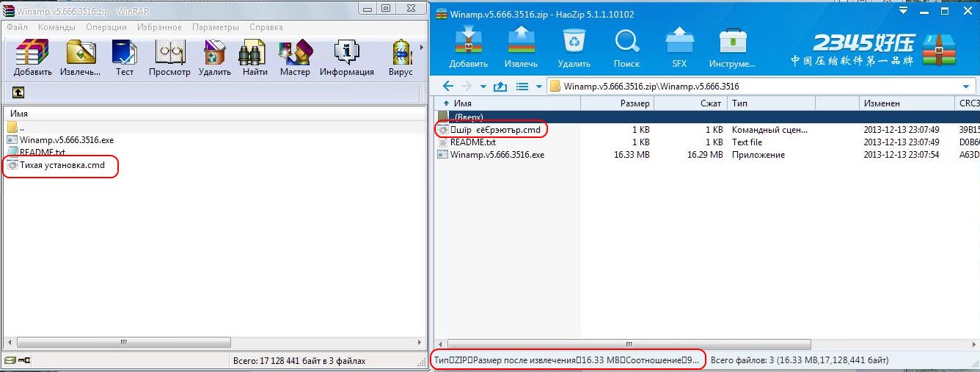The height and width of the screenshot is (372, 980).
Task: Open WinRAR's Просмотр (View) tool
Action: [169, 54]
